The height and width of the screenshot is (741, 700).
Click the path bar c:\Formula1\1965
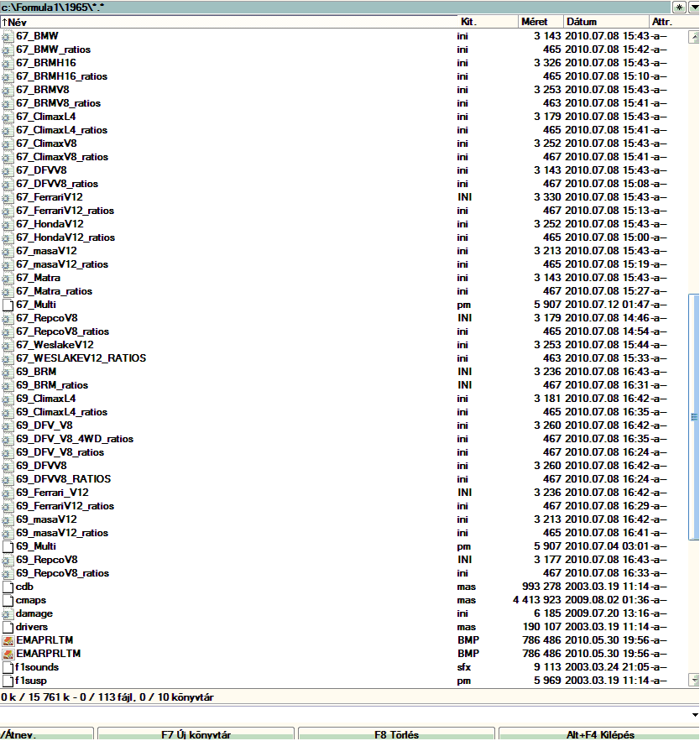[335, 7]
